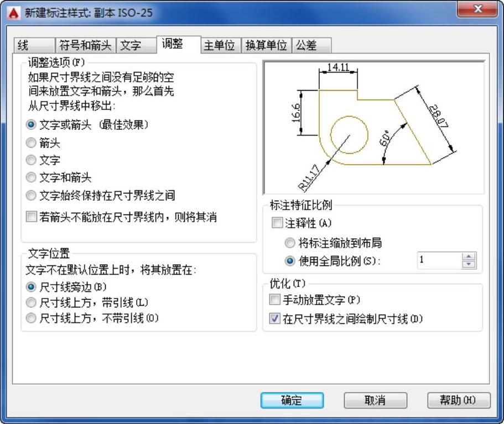The image size is (504, 424).
Task: Click the 使用全局比例 value field
Action: pyautogui.click(x=438, y=260)
